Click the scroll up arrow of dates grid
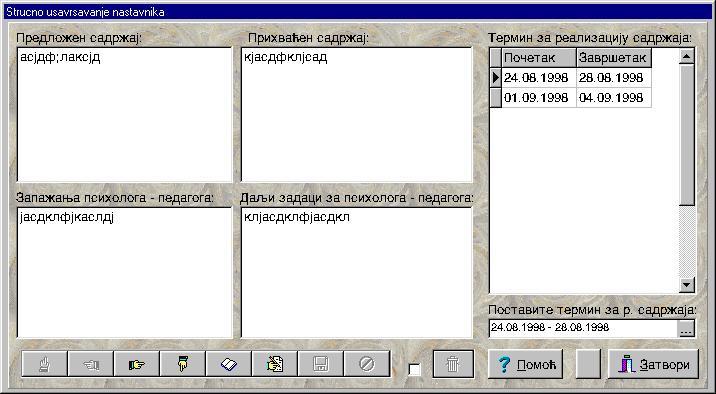Screen dimensions: 716x394 (686, 56)
